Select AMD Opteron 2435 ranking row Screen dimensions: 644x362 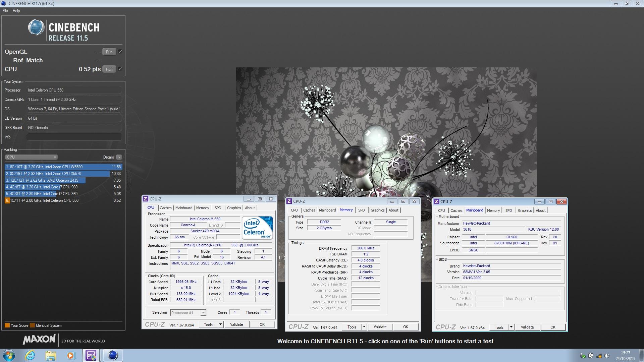coord(63,180)
